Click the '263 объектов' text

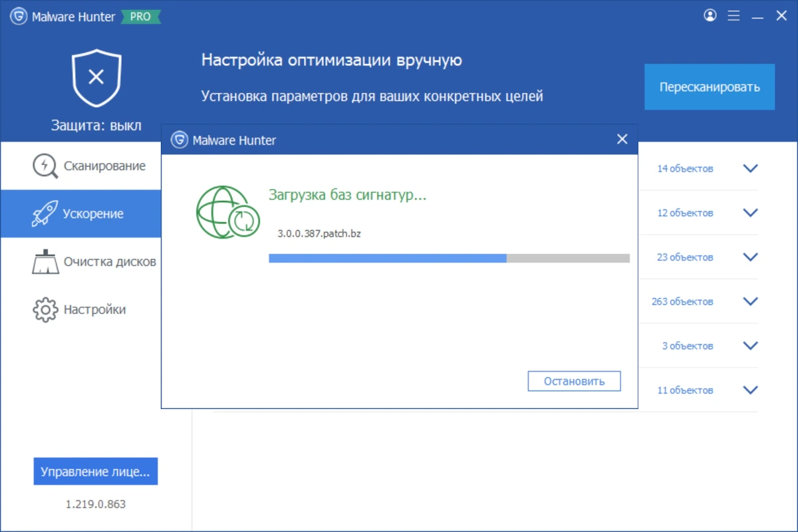(682, 302)
